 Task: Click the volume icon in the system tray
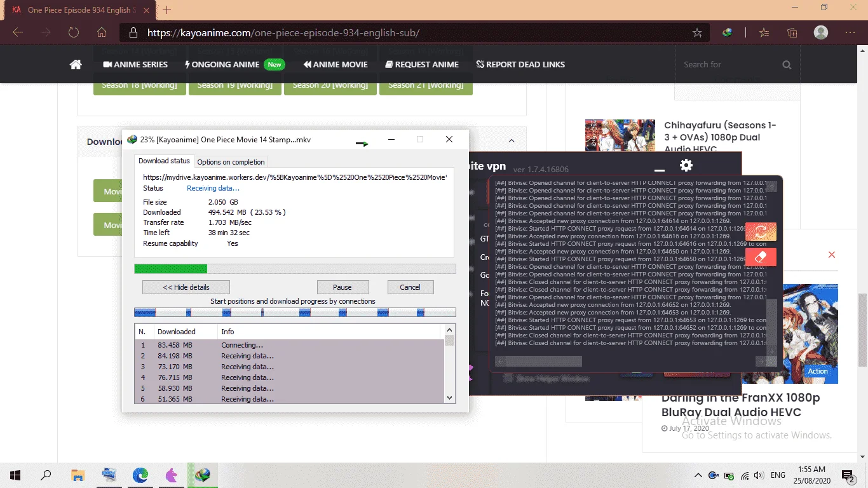coord(758,475)
